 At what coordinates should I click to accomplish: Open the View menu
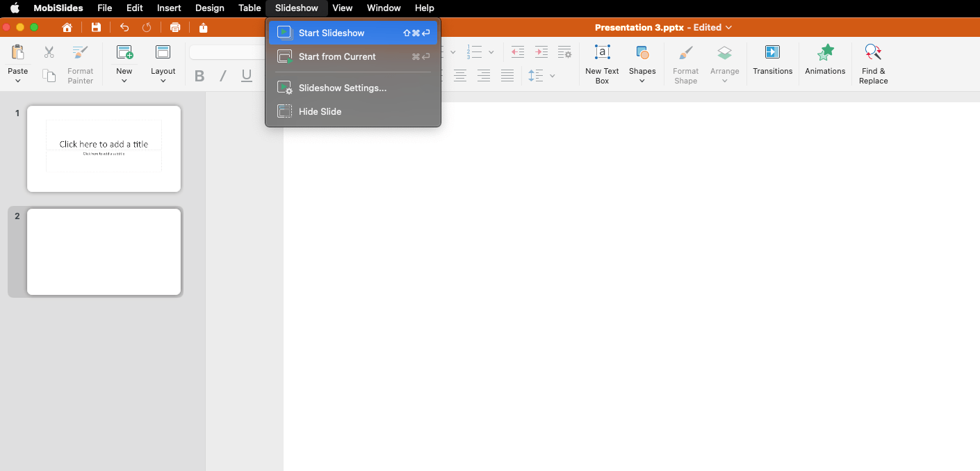pos(343,8)
